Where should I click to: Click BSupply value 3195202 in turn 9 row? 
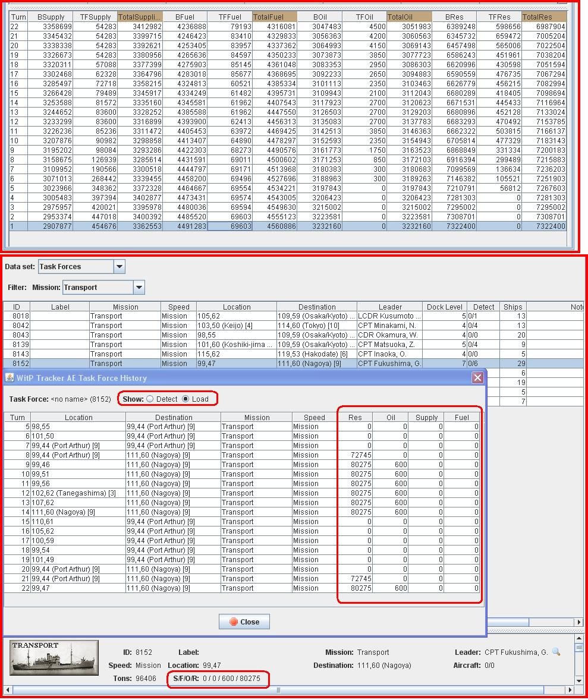51,150
